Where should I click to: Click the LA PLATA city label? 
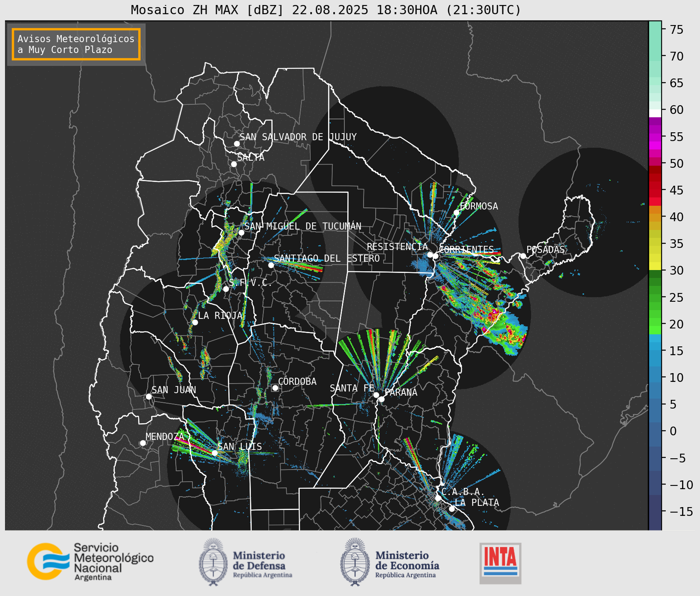pos(477,503)
